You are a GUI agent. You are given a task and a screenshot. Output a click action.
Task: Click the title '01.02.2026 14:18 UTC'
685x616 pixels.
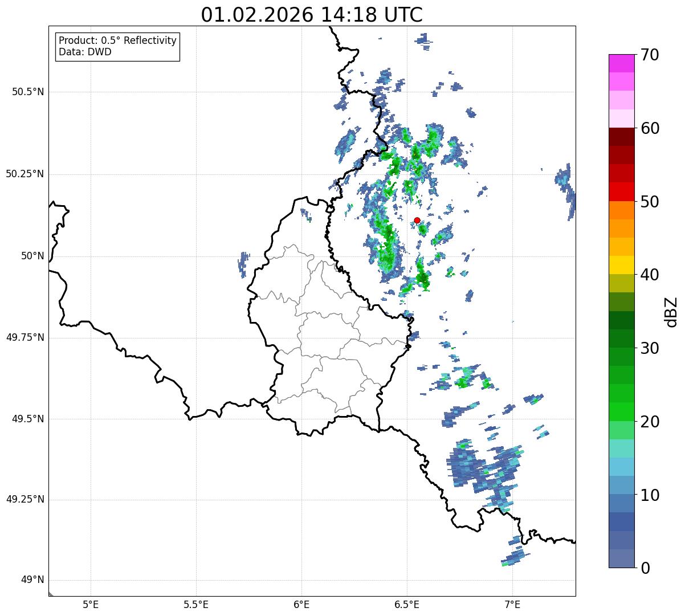pyautogui.click(x=312, y=15)
